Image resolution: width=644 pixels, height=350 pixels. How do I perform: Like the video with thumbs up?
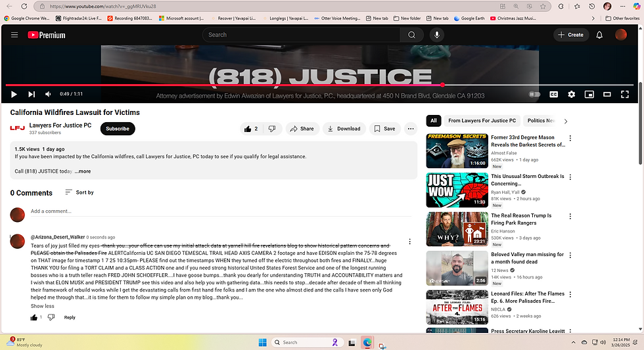pyautogui.click(x=251, y=129)
